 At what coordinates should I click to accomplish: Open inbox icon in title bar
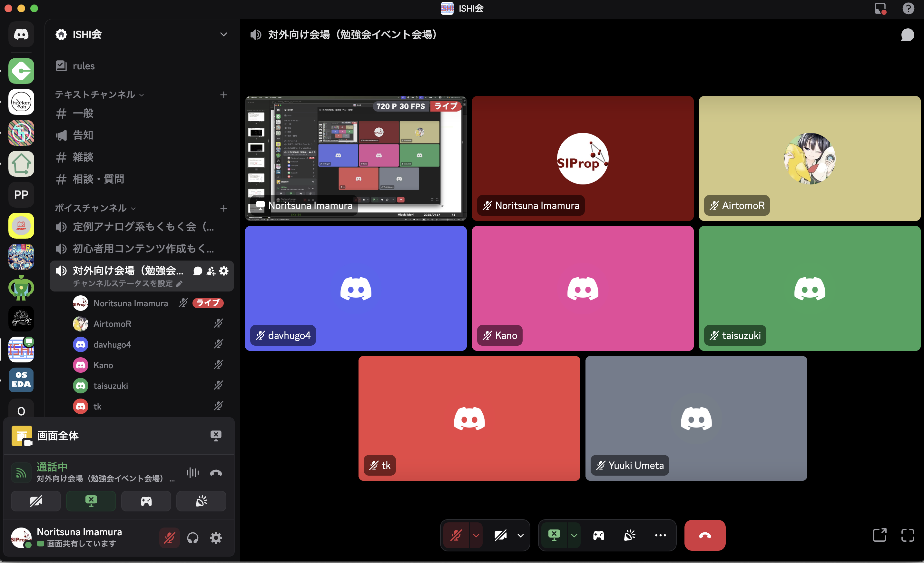(880, 8)
